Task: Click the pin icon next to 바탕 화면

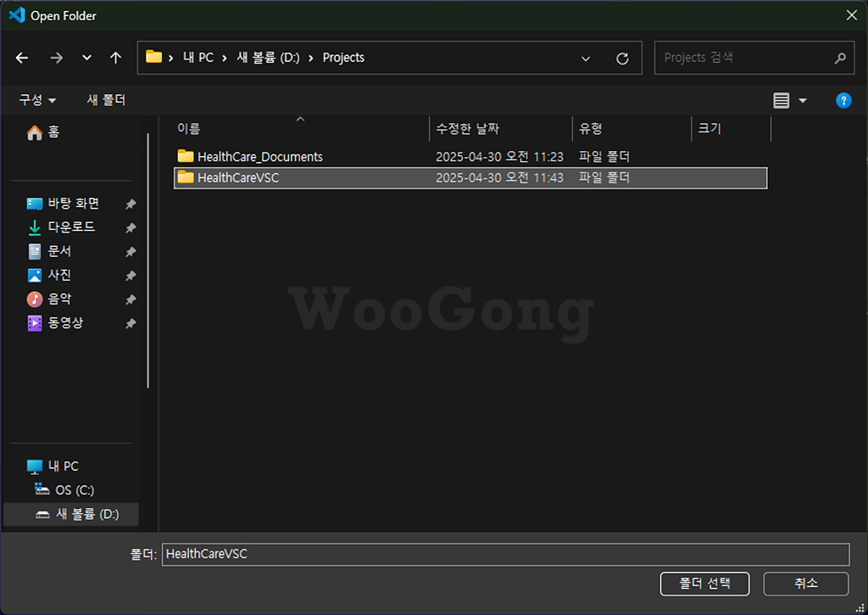Action: tap(131, 204)
